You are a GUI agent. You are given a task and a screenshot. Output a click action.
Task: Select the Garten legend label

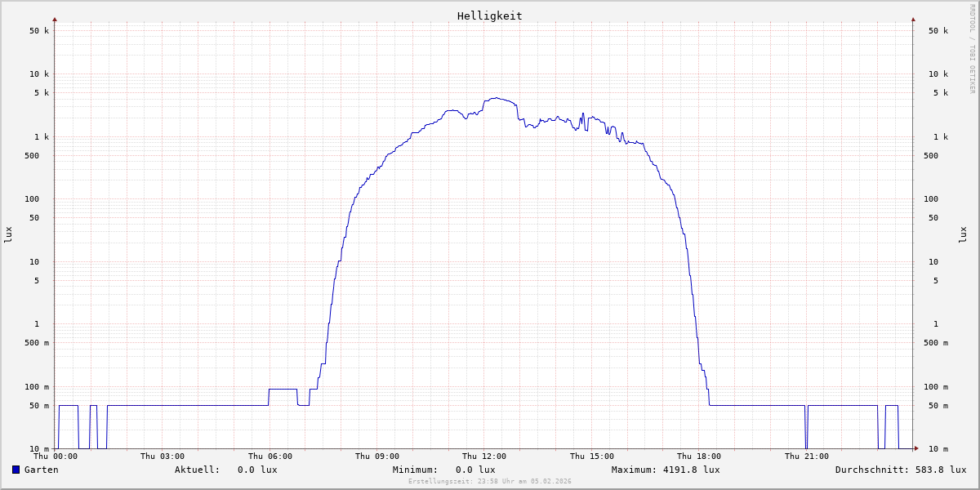[41, 470]
